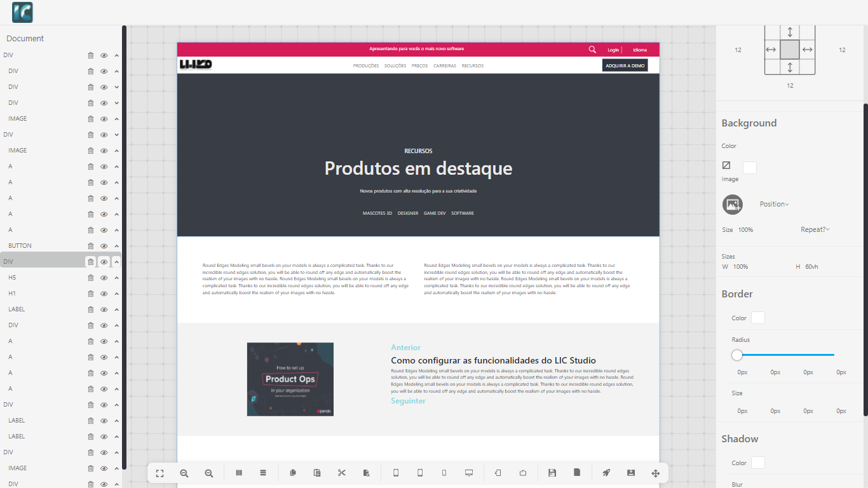Click the chevron on the H5 row

point(117,278)
